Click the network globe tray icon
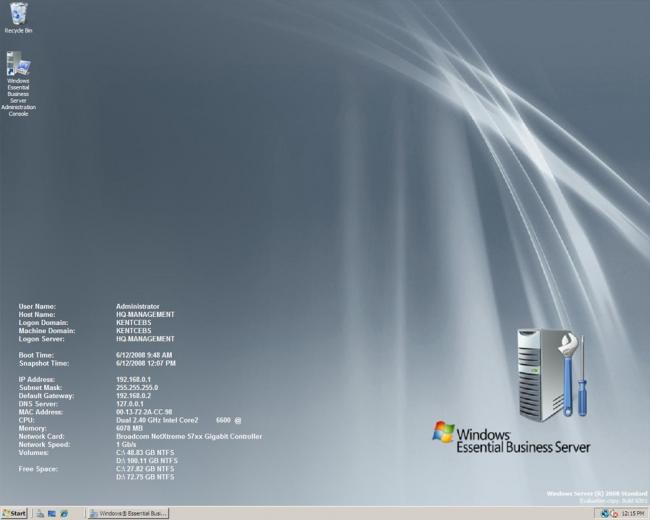The height and width of the screenshot is (520, 650). 605,514
